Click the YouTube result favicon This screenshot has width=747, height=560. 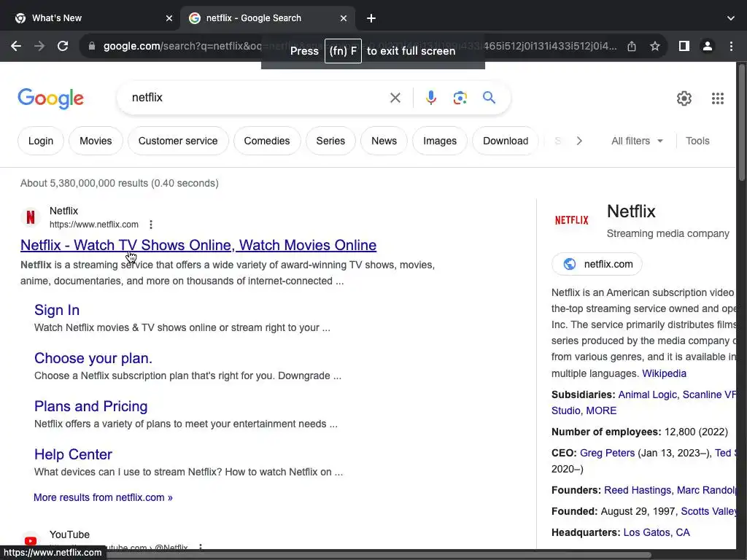click(x=31, y=541)
